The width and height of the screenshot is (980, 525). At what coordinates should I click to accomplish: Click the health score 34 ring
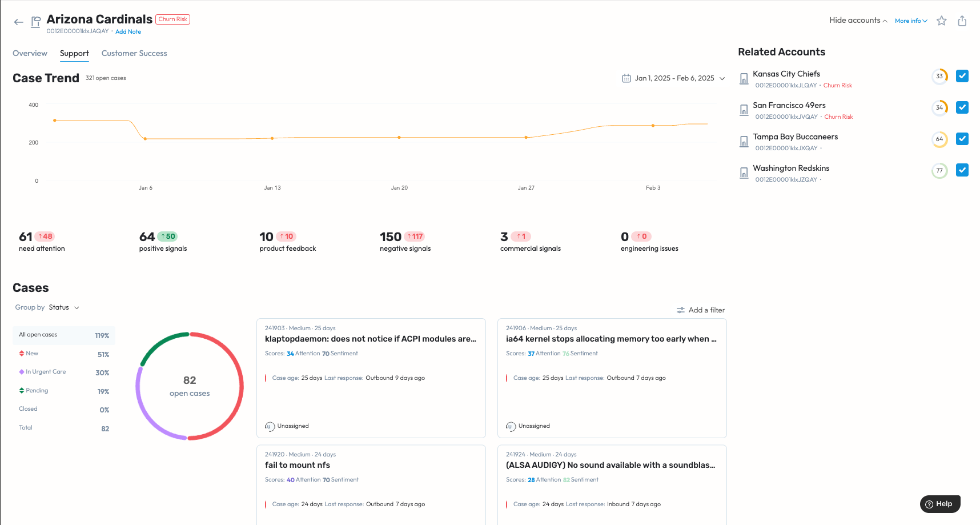coord(939,107)
